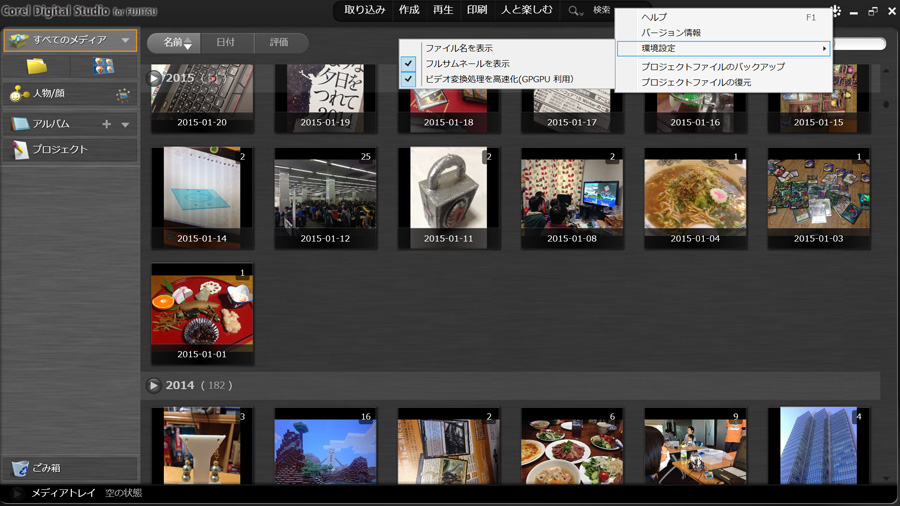Expand the アルバム dropdown arrow

coord(126,124)
